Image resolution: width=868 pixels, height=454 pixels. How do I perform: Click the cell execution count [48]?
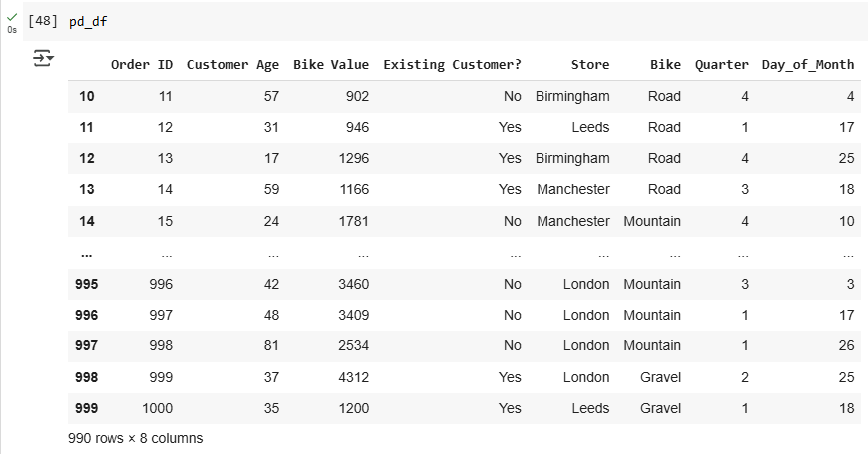click(x=43, y=21)
